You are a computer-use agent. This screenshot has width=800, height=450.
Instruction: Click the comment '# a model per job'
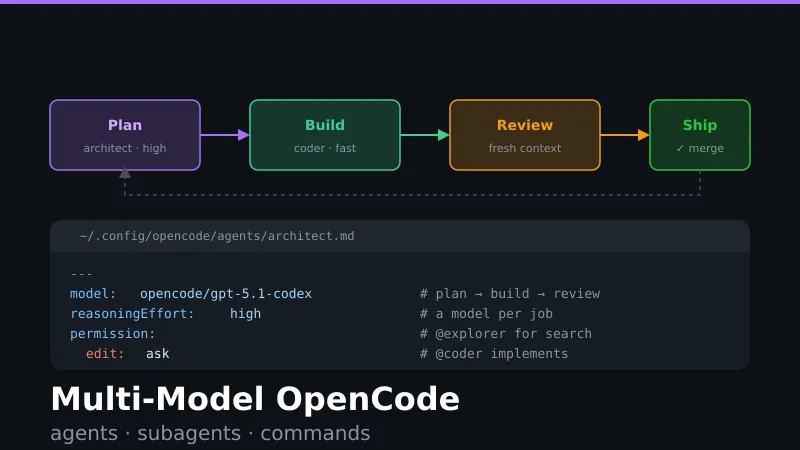coord(486,314)
